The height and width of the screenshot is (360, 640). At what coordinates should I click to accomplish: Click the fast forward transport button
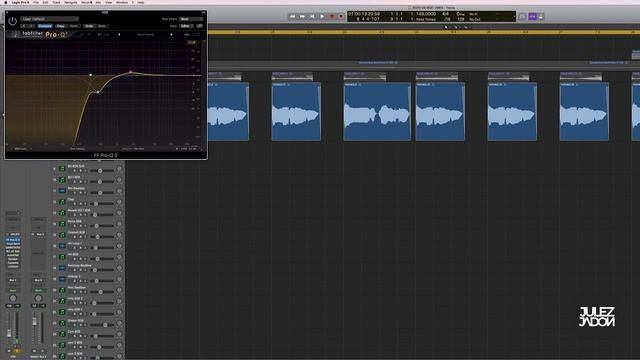[302, 16]
